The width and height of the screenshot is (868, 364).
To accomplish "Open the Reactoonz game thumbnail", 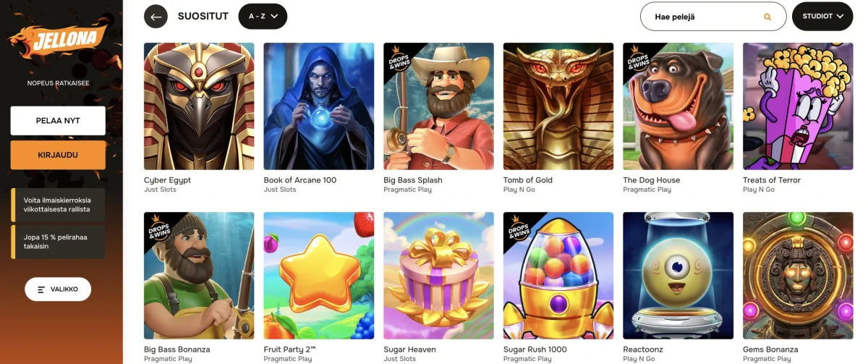I will (x=678, y=276).
